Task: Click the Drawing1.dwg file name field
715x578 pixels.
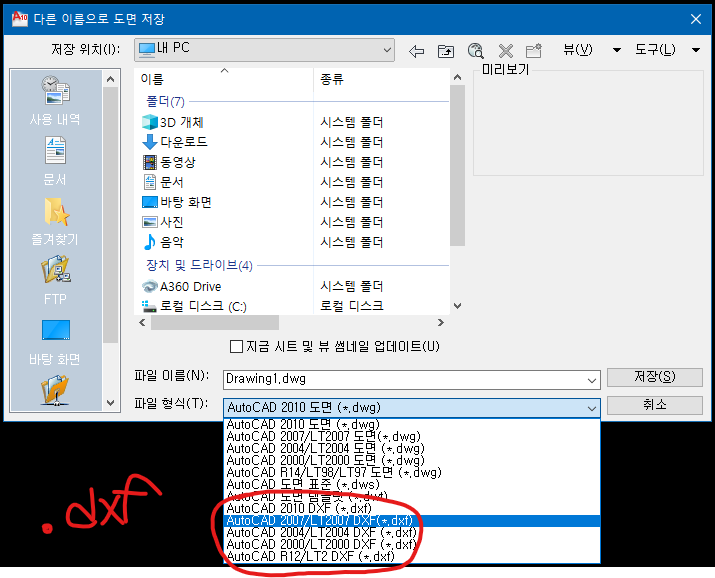Action: tap(404, 380)
